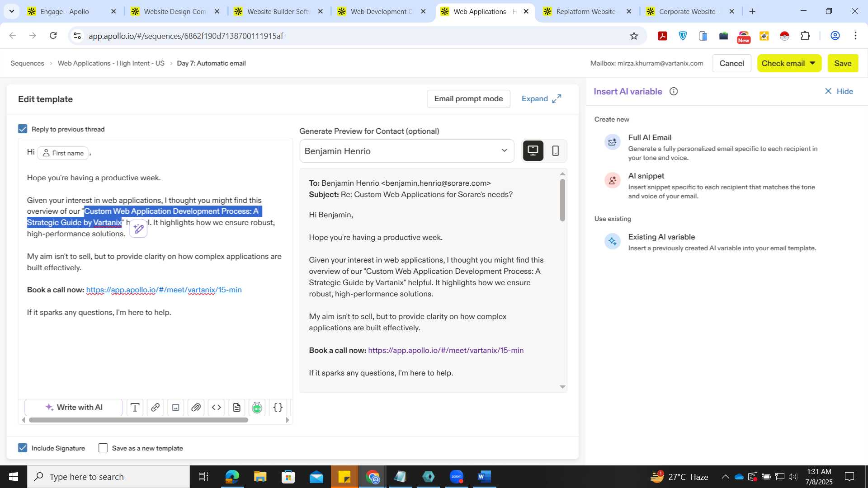Uncheck Reply to previous thread
This screenshot has height=488, width=868.
(23, 129)
